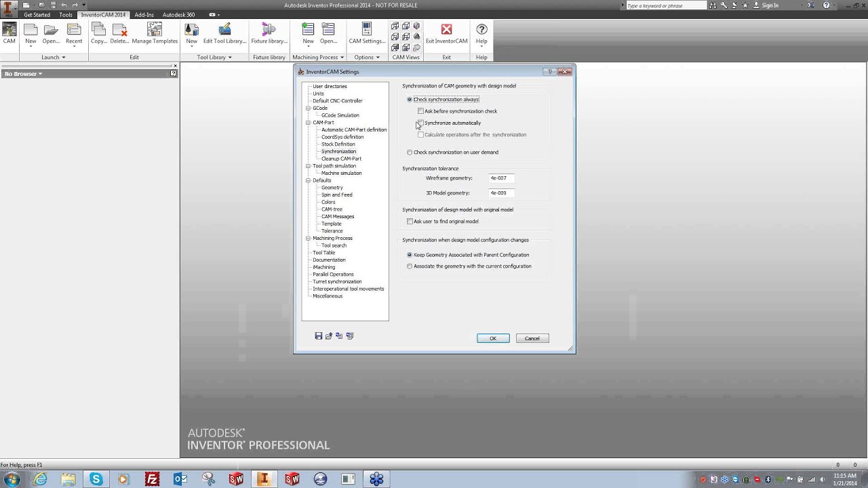Open the Autodesk 360 tab
The image size is (868, 488).
178,15
